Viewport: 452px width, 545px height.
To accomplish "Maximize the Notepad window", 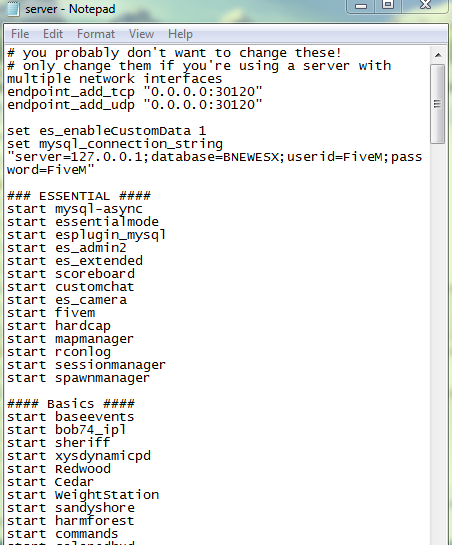I will (x=388, y=5).
